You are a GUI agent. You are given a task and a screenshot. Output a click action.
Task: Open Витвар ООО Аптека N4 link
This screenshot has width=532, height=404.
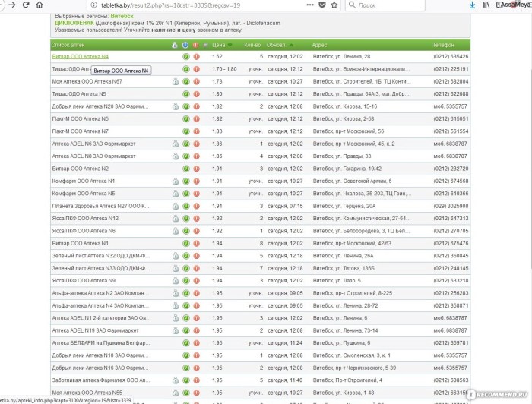pos(80,57)
